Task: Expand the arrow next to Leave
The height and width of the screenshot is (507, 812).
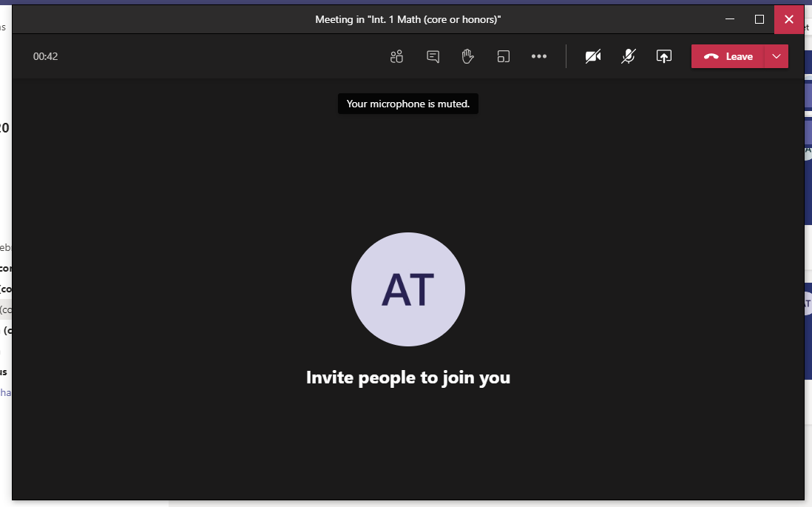Action: tap(777, 57)
